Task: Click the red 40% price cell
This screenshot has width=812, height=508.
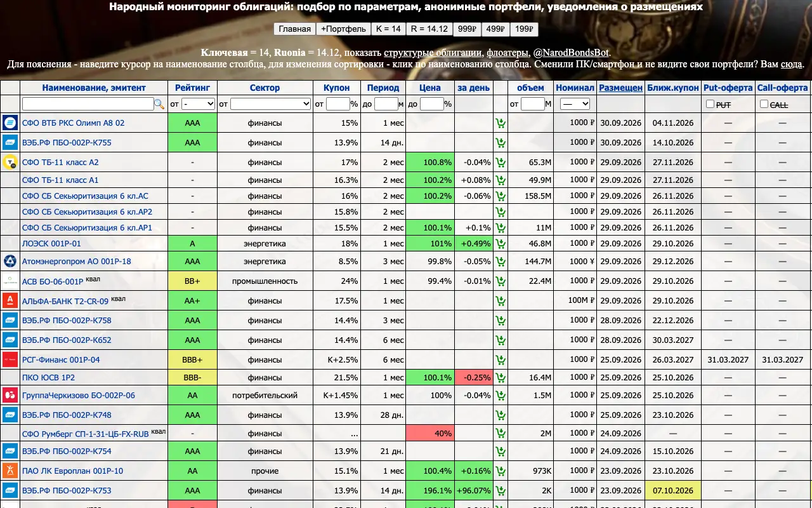Action: click(x=430, y=434)
